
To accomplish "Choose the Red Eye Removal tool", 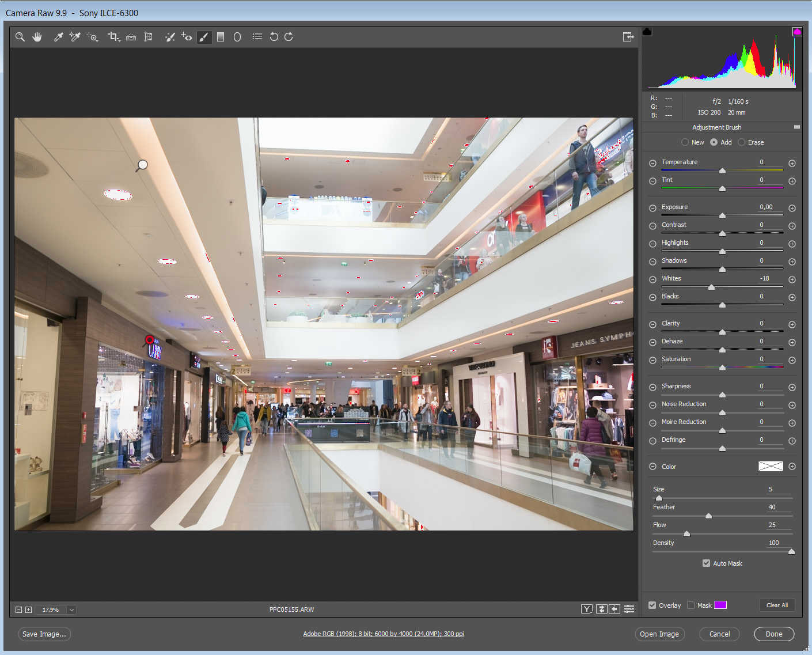I will click(186, 37).
